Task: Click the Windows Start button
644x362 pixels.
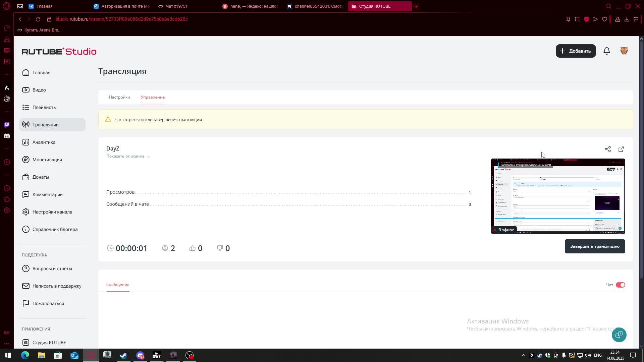Action: point(8,355)
